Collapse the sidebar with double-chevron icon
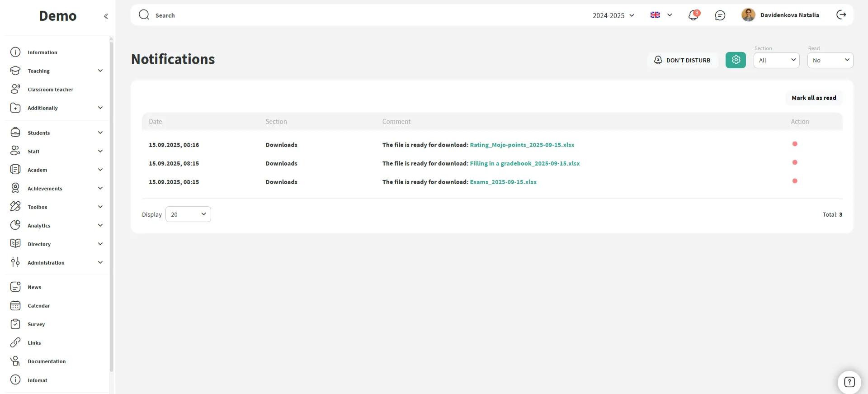The width and height of the screenshot is (868, 394). [x=106, y=16]
